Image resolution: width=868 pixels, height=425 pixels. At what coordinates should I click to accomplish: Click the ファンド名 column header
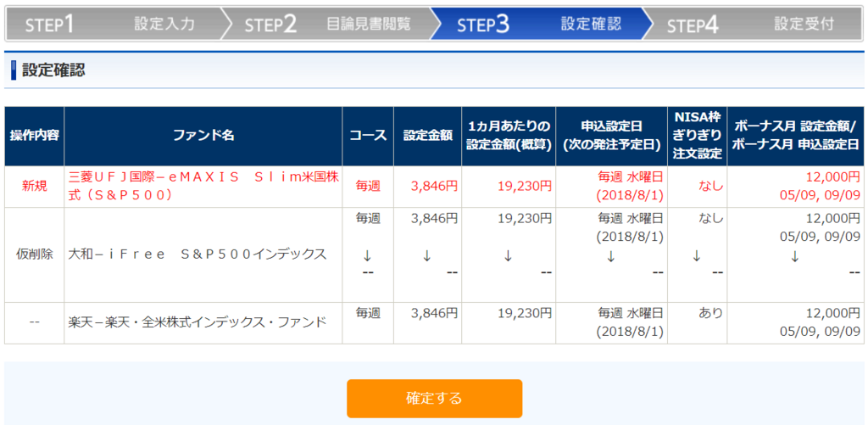coord(203,137)
